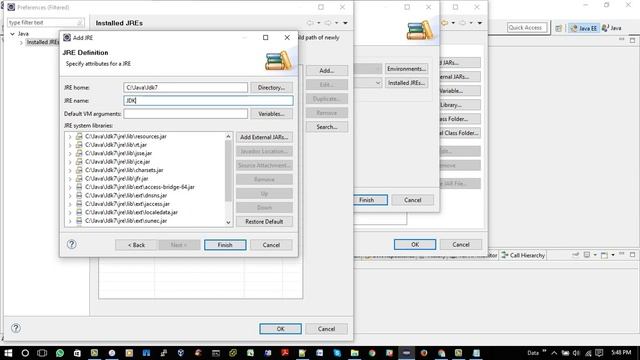The height and width of the screenshot is (360, 640).
Task: Click Search... button in Installed JREs page
Action: coord(327,127)
